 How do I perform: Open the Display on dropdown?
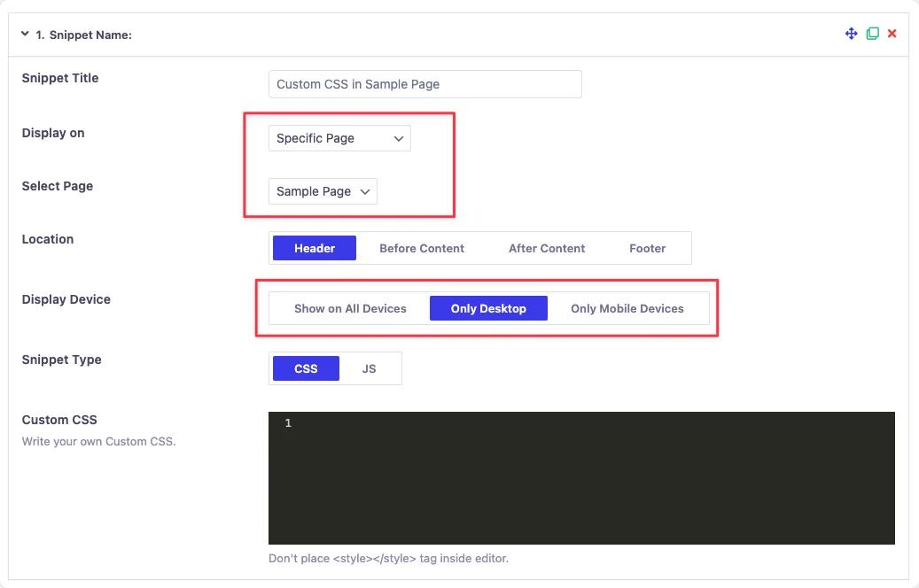coord(339,138)
